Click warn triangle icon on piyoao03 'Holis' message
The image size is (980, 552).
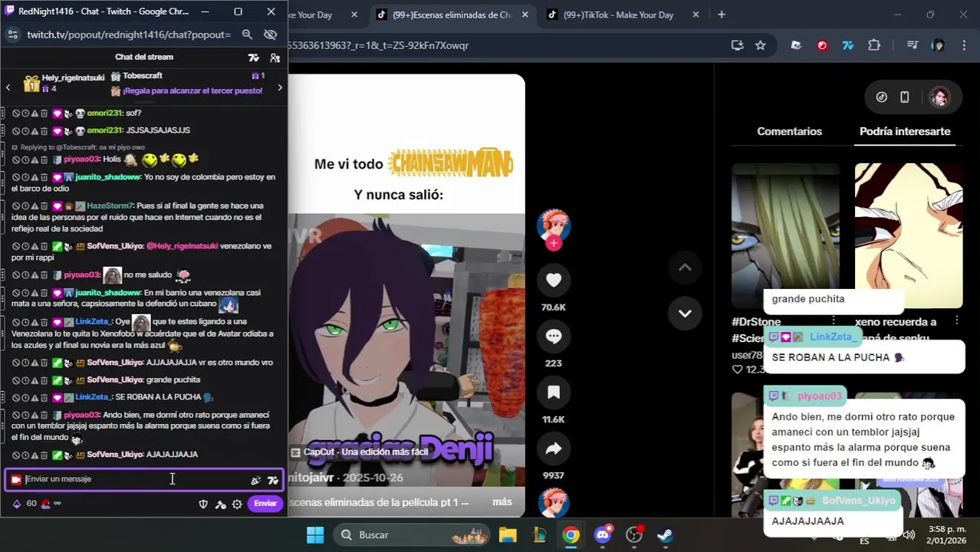pyautogui.click(x=35, y=159)
